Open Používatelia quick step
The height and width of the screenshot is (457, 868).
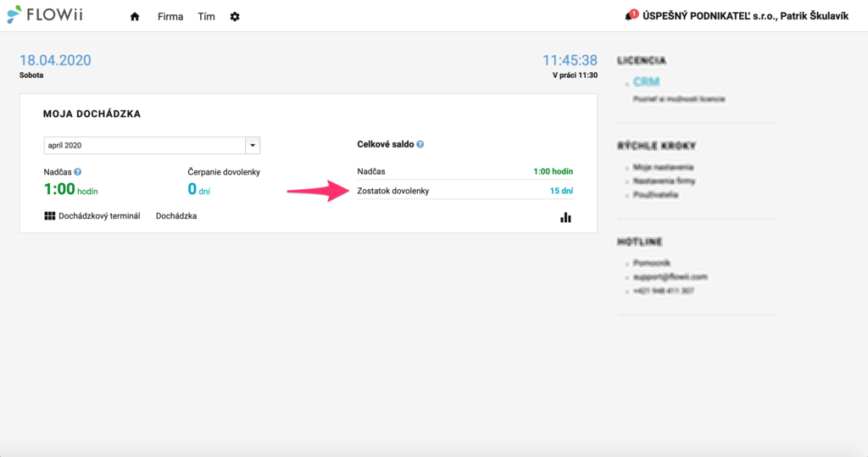[x=655, y=195]
